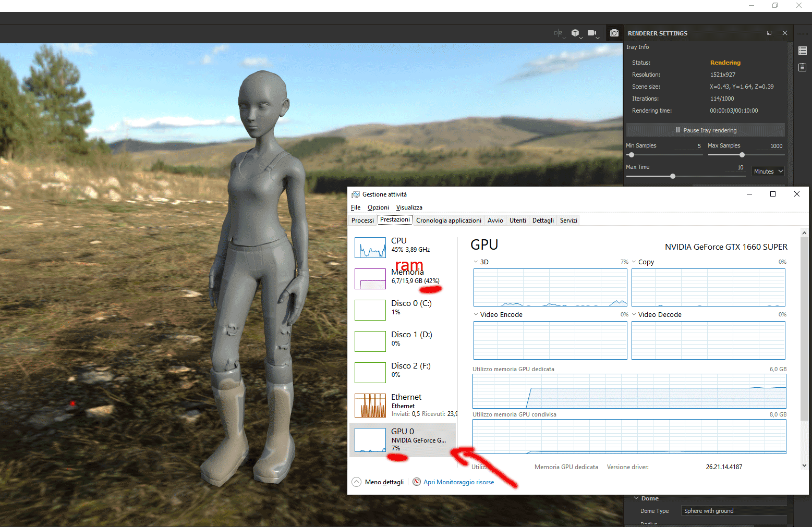
Task: Open the camera render mode icon
Action: (614, 33)
